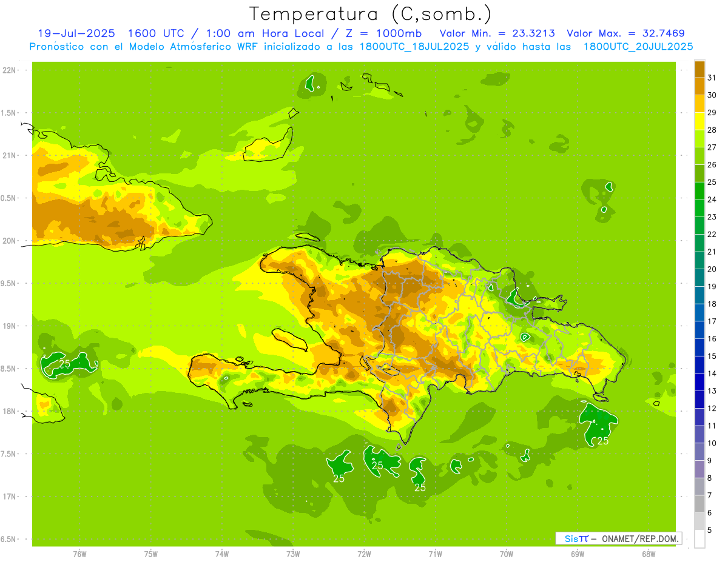The image size is (728, 562).
Task: Click the legend value "27"
Action: (x=712, y=147)
